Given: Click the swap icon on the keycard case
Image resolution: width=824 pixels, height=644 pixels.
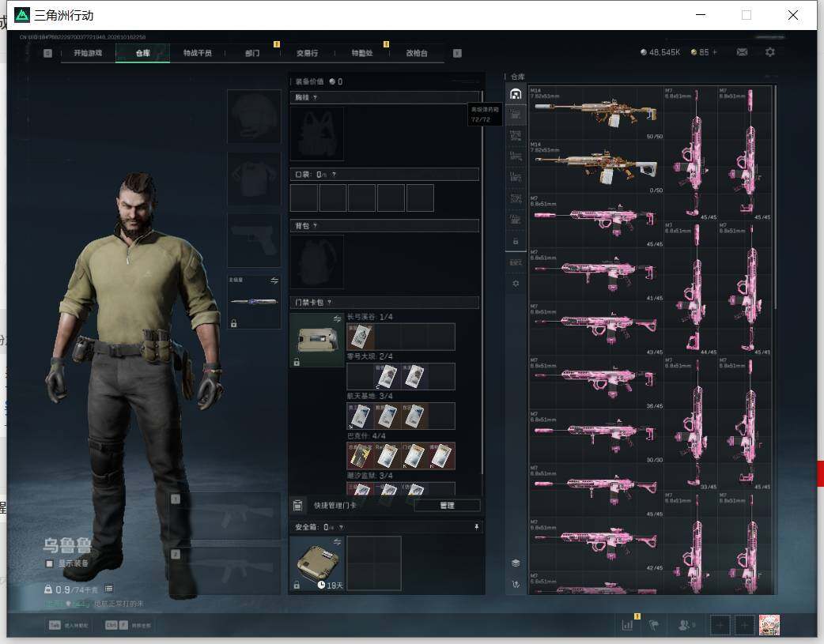Looking at the screenshot, I should 337,319.
